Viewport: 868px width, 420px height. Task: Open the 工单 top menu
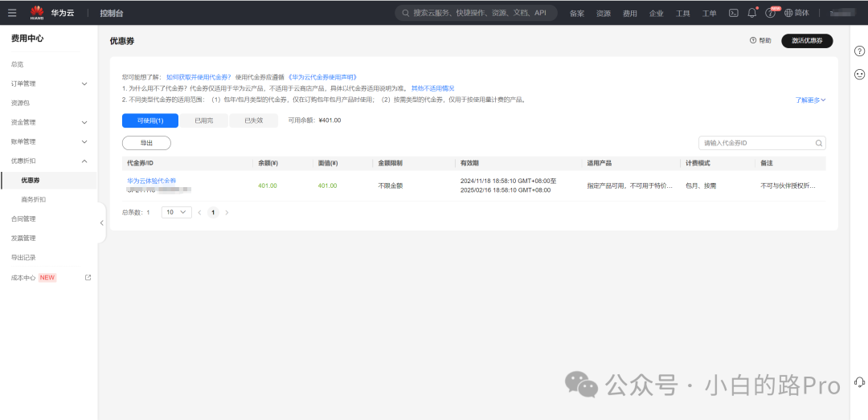[x=709, y=14]
